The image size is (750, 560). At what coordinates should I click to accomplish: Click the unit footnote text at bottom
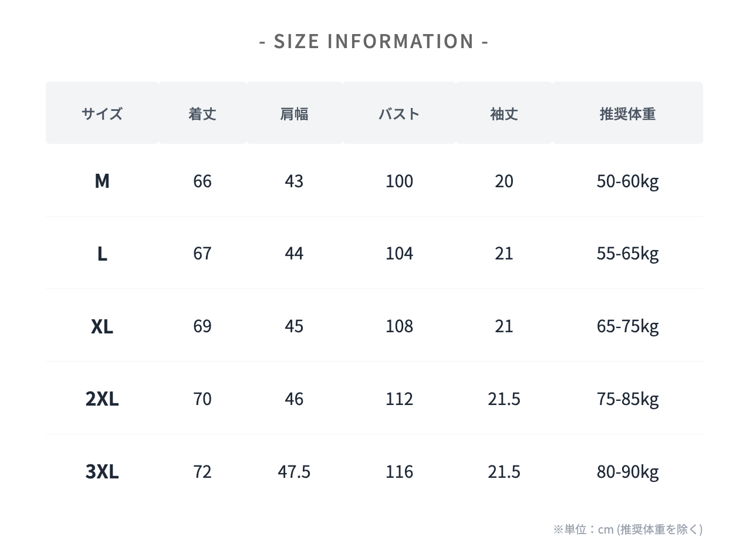tap(627, 529)
